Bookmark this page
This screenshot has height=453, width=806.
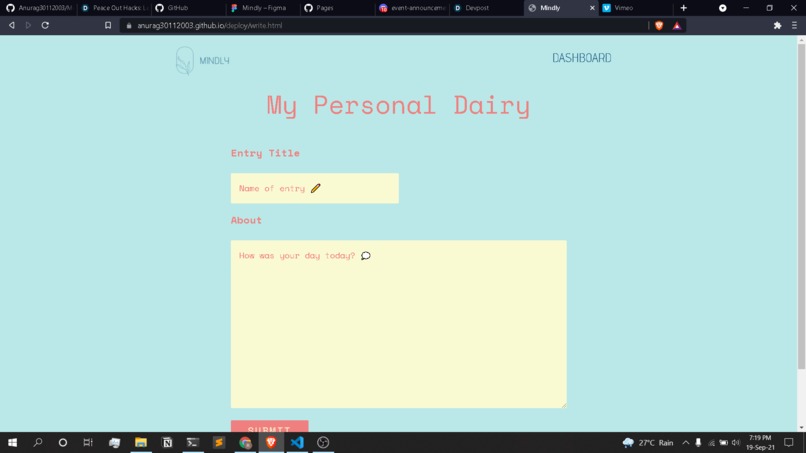108,25
